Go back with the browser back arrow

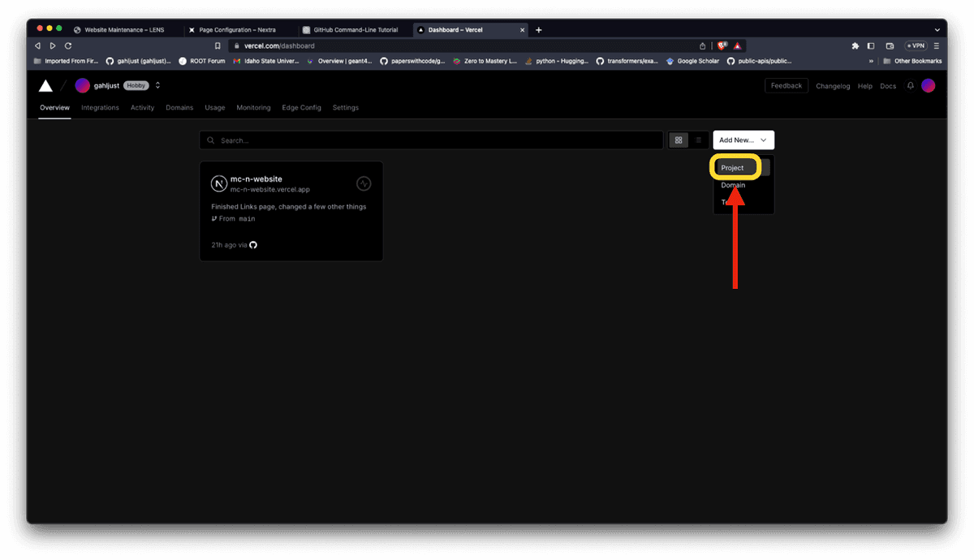click(x=38, y=46)
